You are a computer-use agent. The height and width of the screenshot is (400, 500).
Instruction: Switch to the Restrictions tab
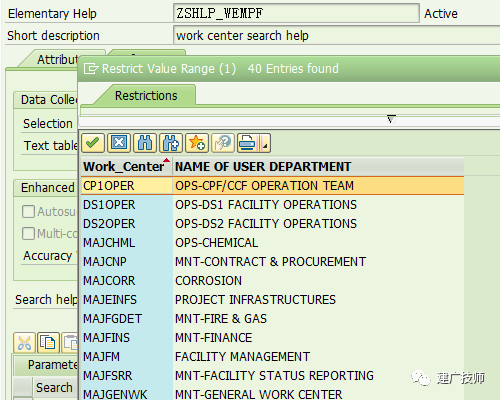tap(146, 96)
